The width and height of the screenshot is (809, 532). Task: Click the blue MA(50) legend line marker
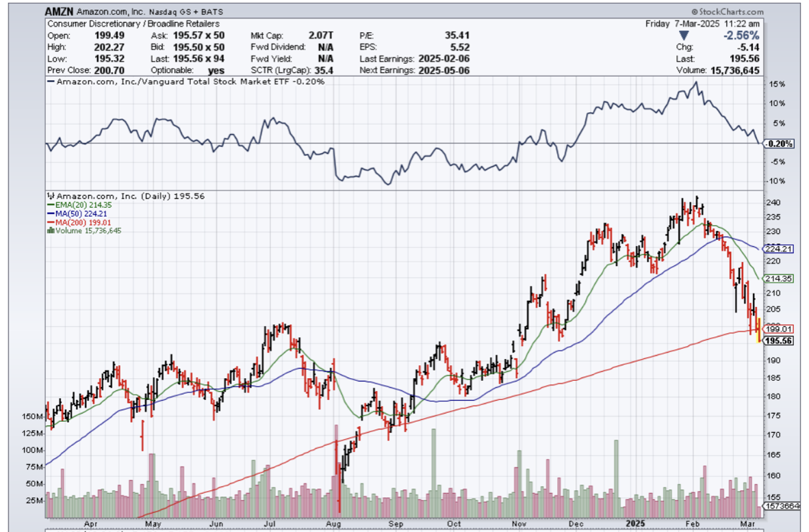coord(49,213)
